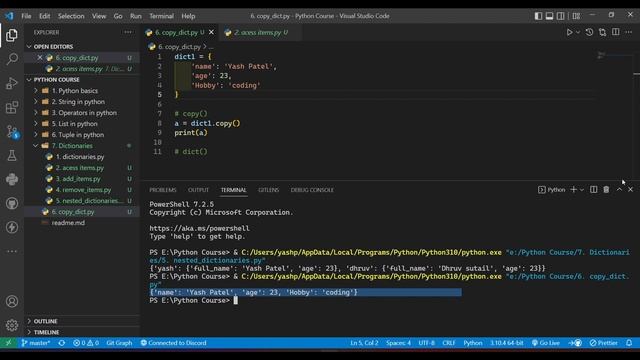Split the editor to the right
Image resolution: width=640 pixels, height=360 pixels.
pos(616,32)
